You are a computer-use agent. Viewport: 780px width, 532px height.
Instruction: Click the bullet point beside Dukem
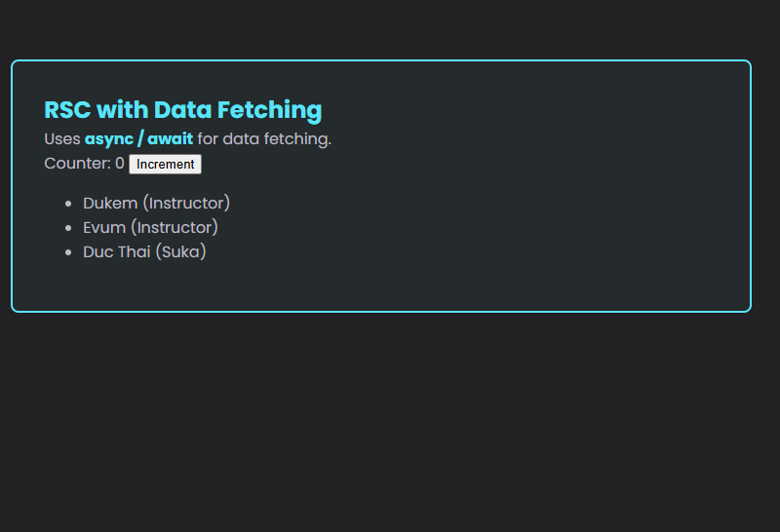pyautogui.click(x=67, y=204)
